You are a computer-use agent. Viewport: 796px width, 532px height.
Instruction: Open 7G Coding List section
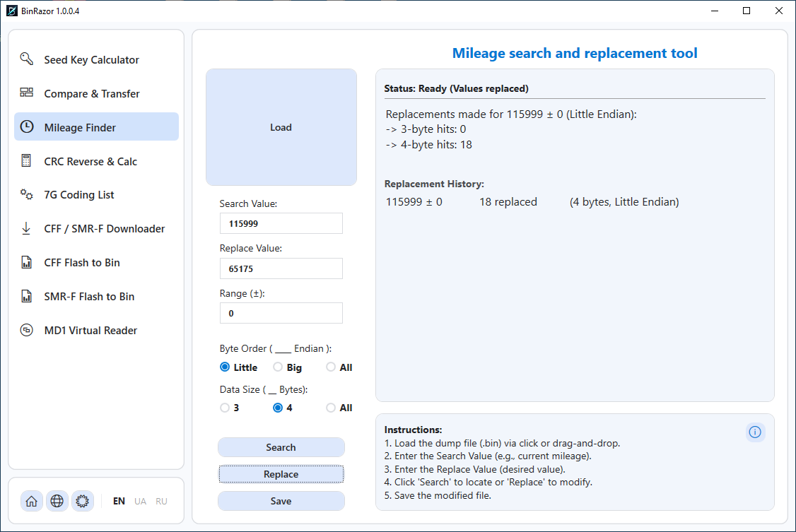(x=96, y=195)
